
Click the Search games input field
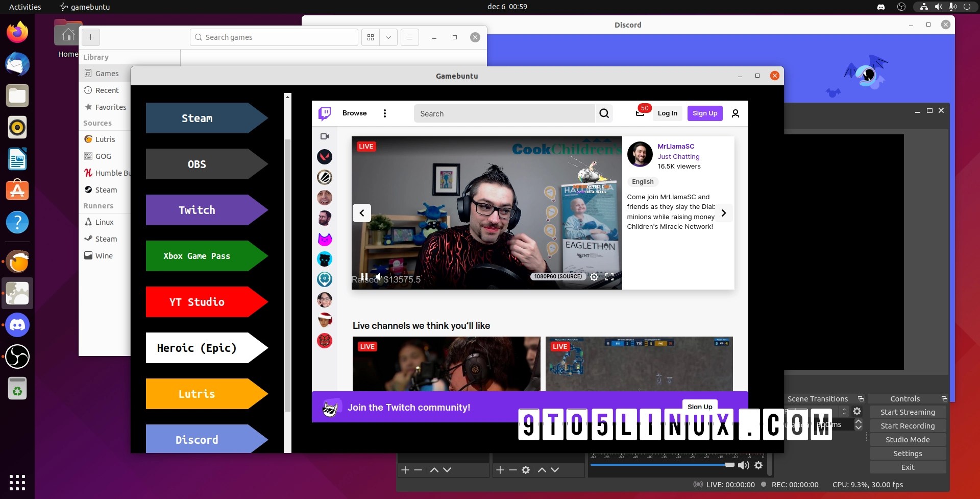[274, 37]
